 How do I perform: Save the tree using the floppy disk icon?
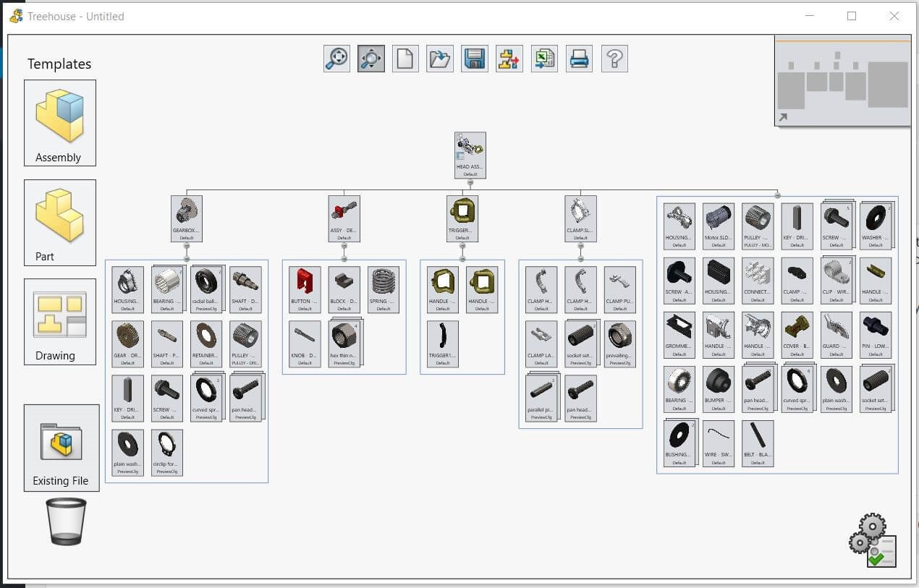pos(475,59)
